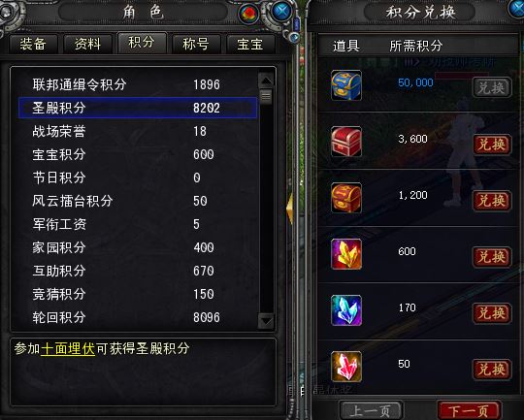The image size is (524, 420).
Task: Switch to the 装备 tab
Action: (x=33, y=44)
